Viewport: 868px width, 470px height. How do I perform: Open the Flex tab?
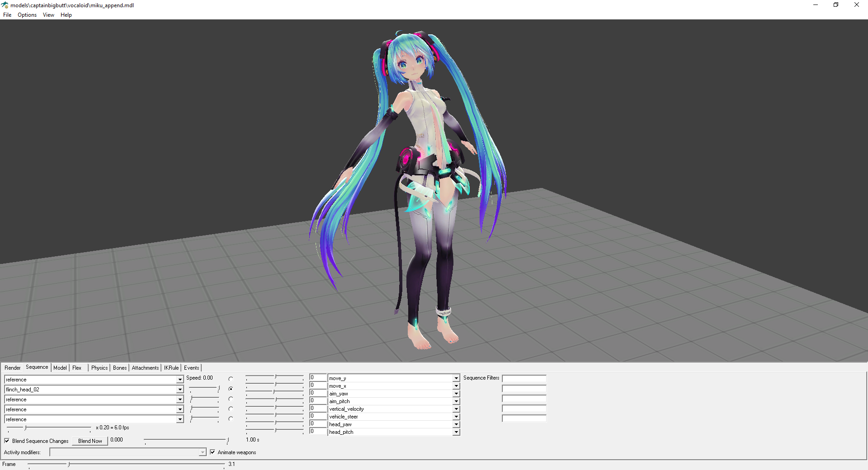77,368
